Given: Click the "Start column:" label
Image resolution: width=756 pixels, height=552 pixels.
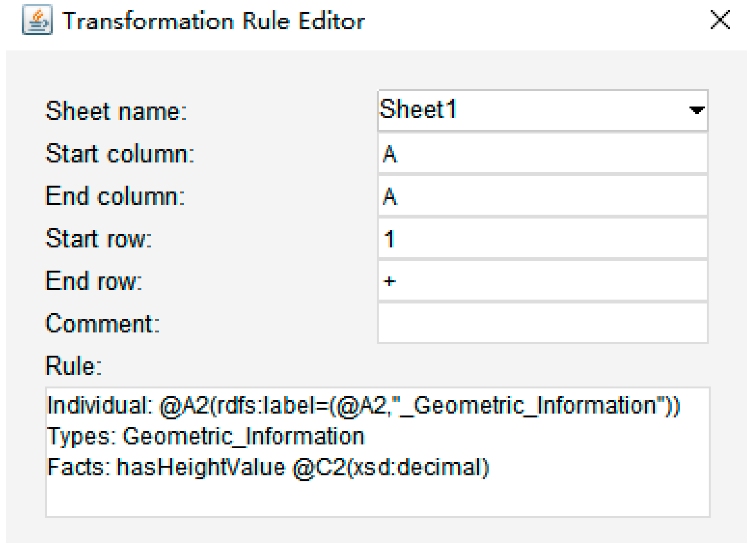Looking at the screenshot, I should tap(120, 154).
